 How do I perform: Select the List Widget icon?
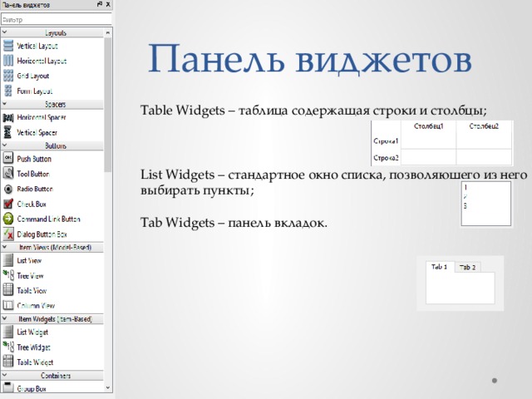[x=8, y=332]
